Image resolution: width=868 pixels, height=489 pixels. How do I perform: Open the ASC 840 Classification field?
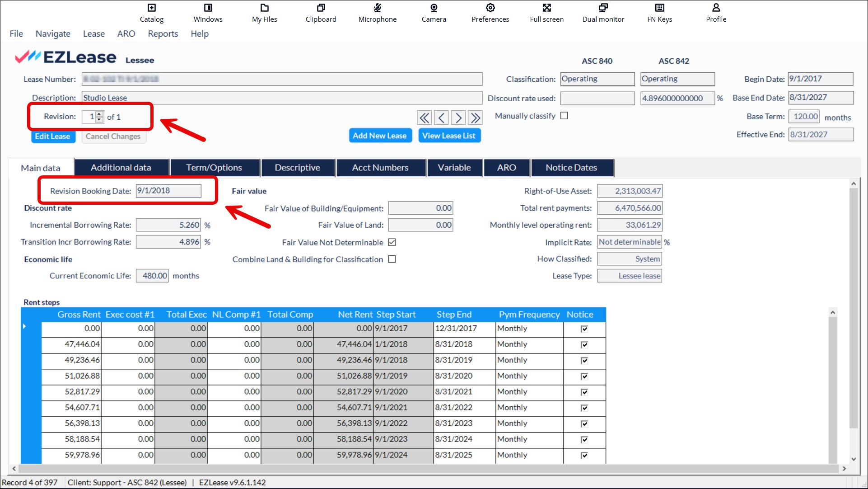pos(597,79)
